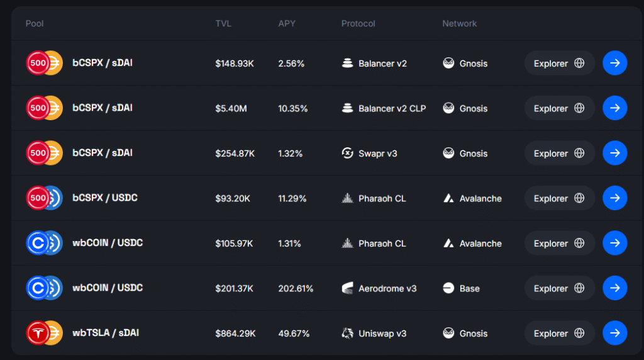Click the Base network icon
This screenshot has width=644, height=360.
448,288
